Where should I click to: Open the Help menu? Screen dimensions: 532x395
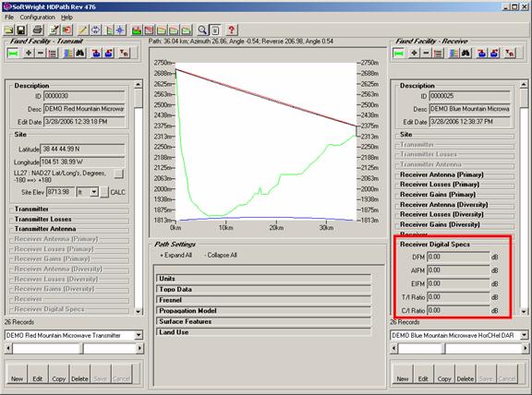(x=66, y=18)
